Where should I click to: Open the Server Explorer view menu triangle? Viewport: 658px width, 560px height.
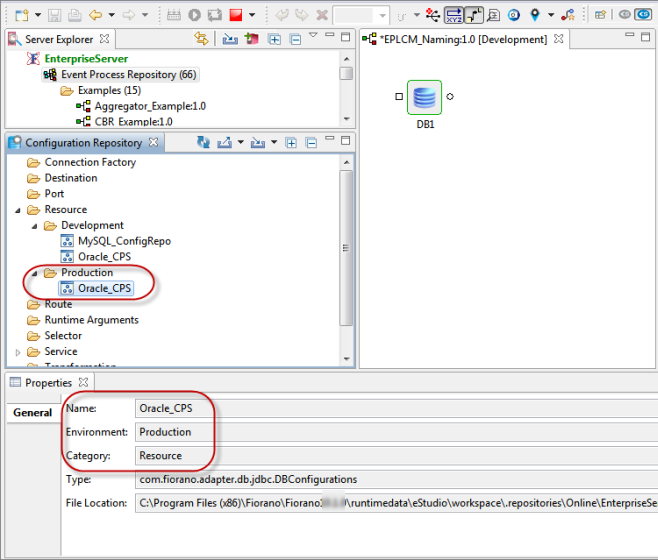click(x=313, y=35)
